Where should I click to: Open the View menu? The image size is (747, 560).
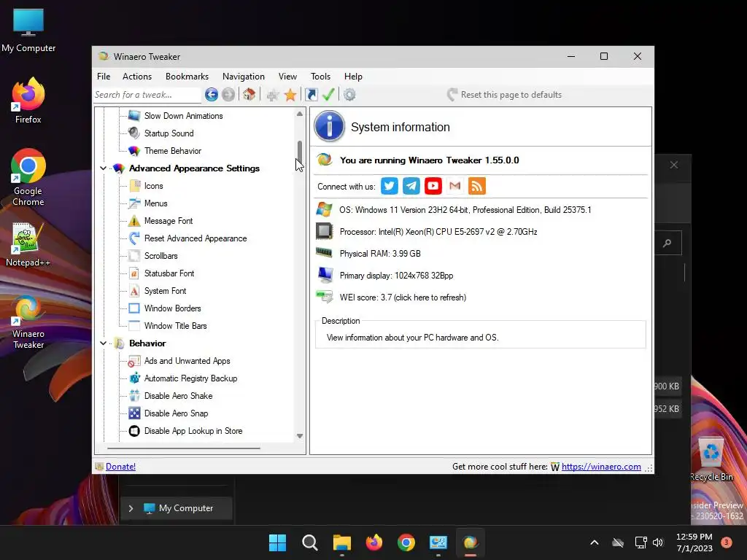pos(287,77)
